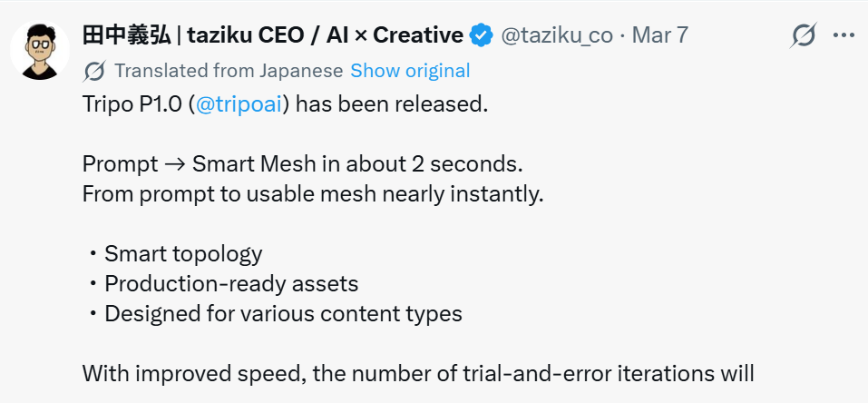Screen dimensions: 868x403
Task: Click the "Prompt → Smart Mesh in about 2 seconds" line
Action: (303, 166)
